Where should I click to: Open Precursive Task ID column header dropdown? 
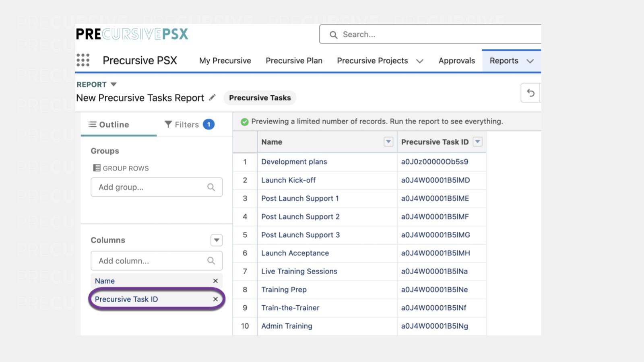click(477, 142)
